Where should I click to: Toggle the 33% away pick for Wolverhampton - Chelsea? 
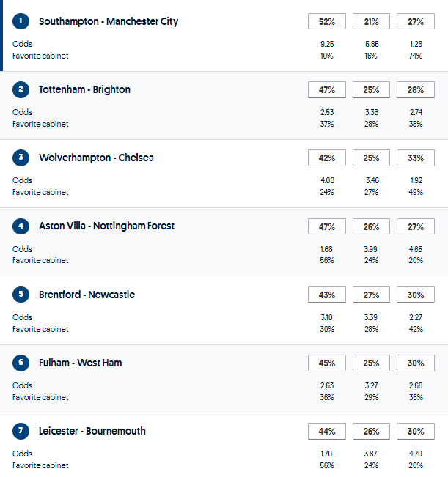pyautogui.click(x=416, y=158)
